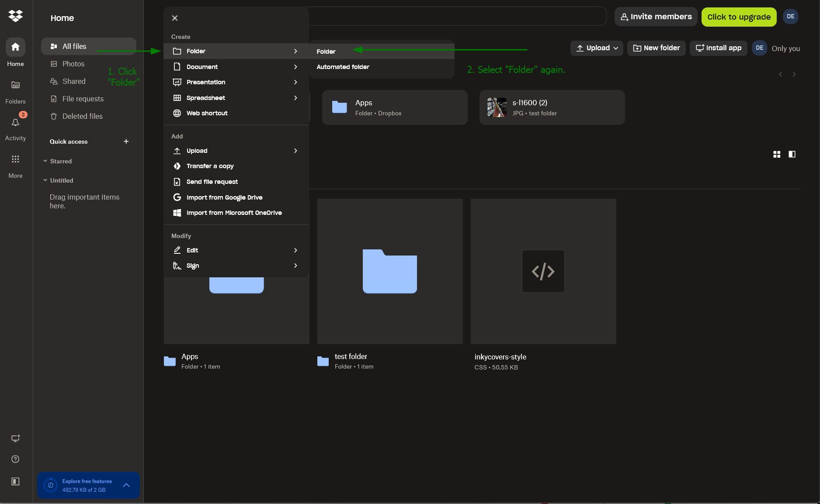The width and height of the screenshot is (820, 504).
Task: Open the DE account avatar
Action: [790, 17]
